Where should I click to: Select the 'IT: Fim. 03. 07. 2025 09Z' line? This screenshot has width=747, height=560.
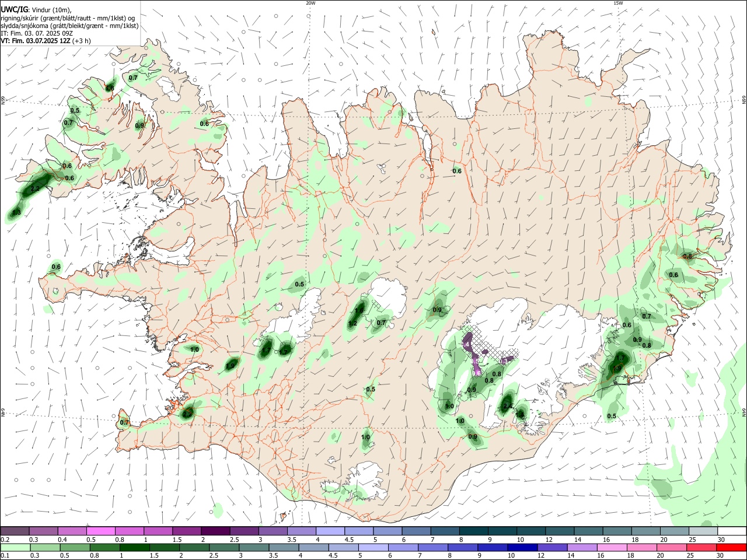coord(37,33)
